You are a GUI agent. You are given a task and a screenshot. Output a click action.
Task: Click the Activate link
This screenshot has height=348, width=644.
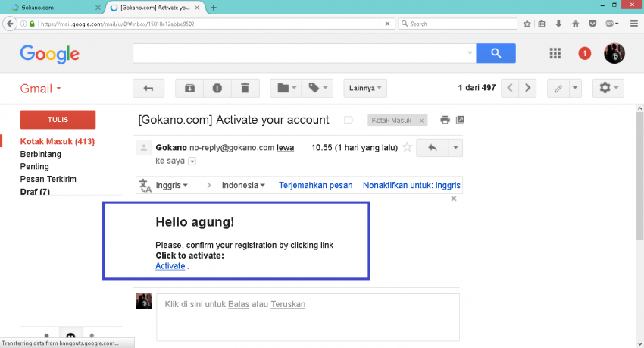pos(170,266)
